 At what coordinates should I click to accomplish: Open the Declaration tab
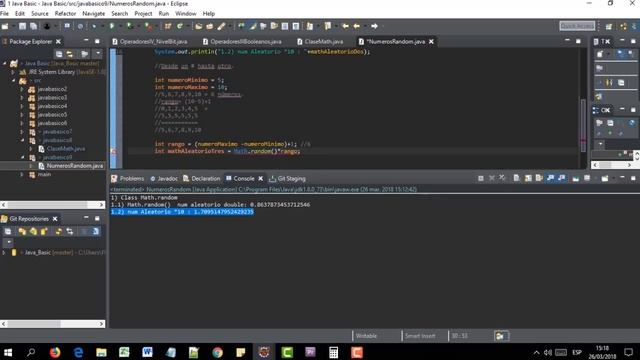point(202,178)
